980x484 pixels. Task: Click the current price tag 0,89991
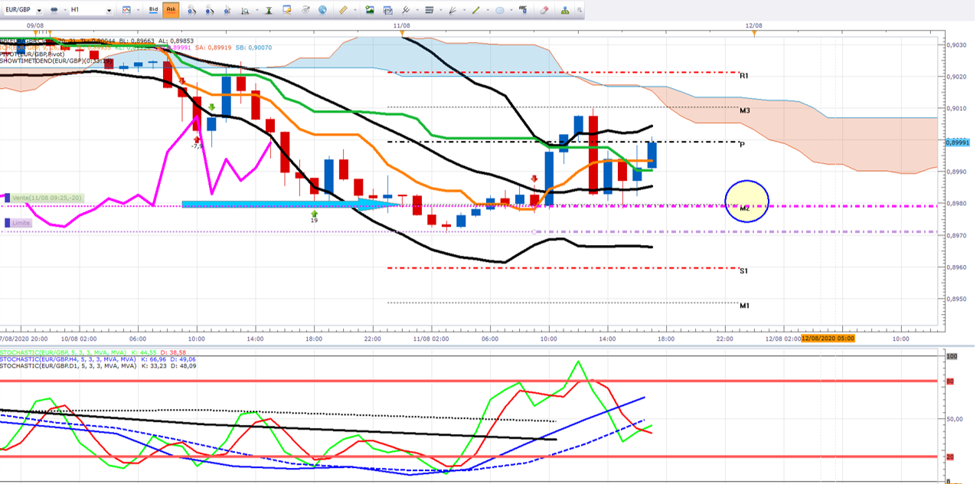(x=958, y=142)
